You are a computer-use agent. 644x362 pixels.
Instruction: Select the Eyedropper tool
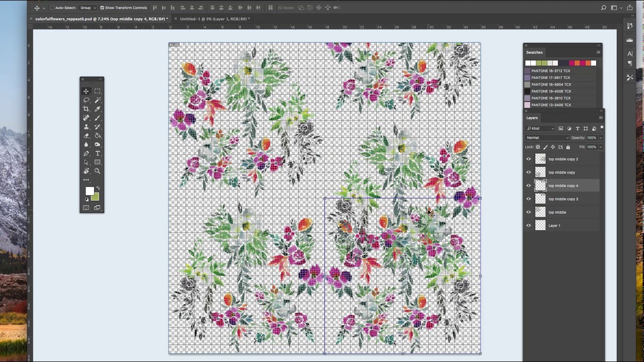coord(98,109)
